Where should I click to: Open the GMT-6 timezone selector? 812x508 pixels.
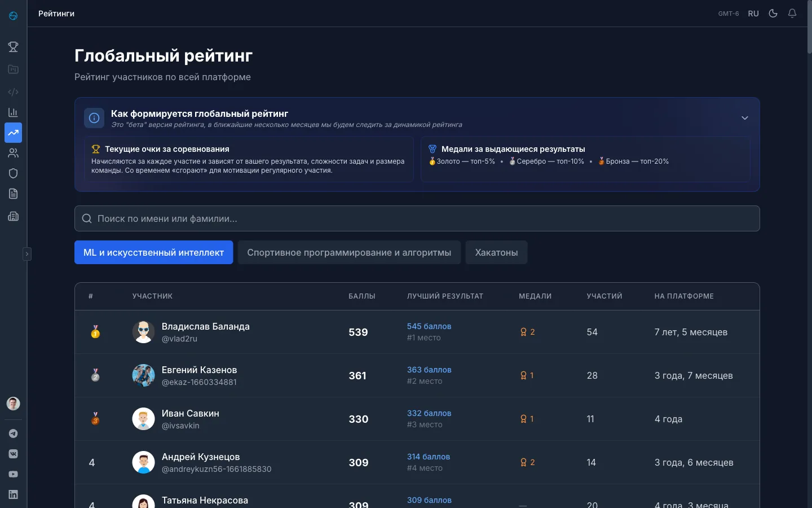728,14
